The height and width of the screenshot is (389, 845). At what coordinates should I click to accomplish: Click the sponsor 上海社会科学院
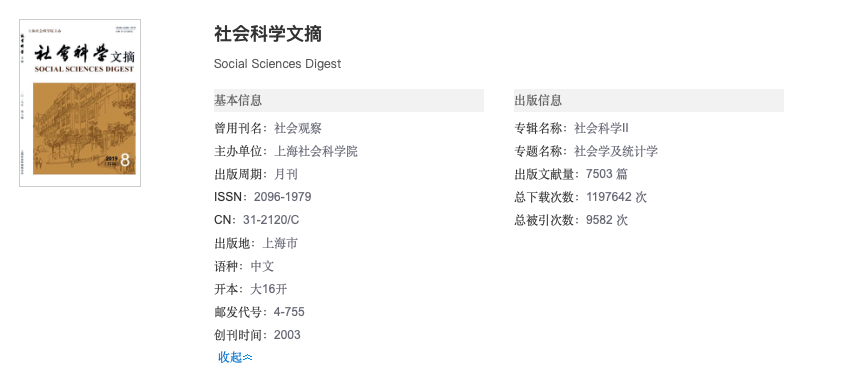[316, 151]
